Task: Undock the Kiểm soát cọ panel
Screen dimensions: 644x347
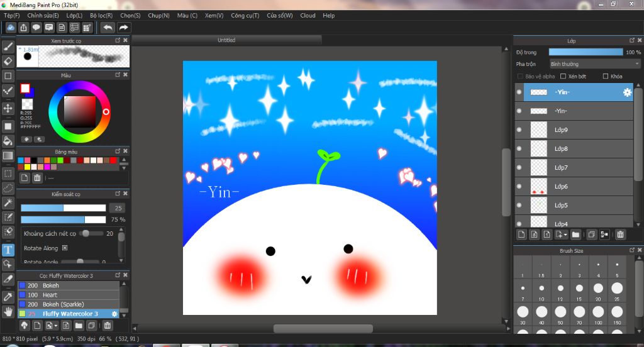Action: 118,194
